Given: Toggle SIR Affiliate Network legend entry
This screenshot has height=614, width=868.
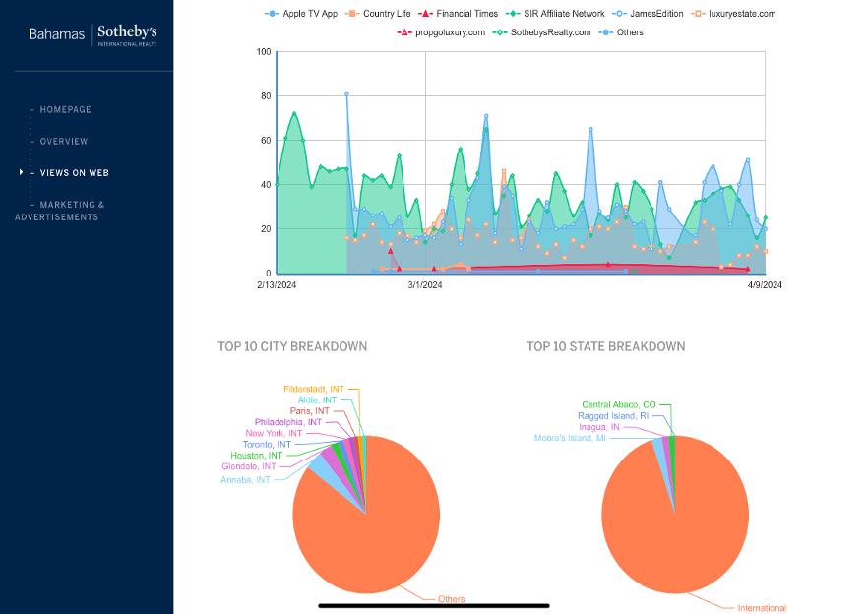Looking at the screenshot, I should [555, 14].
